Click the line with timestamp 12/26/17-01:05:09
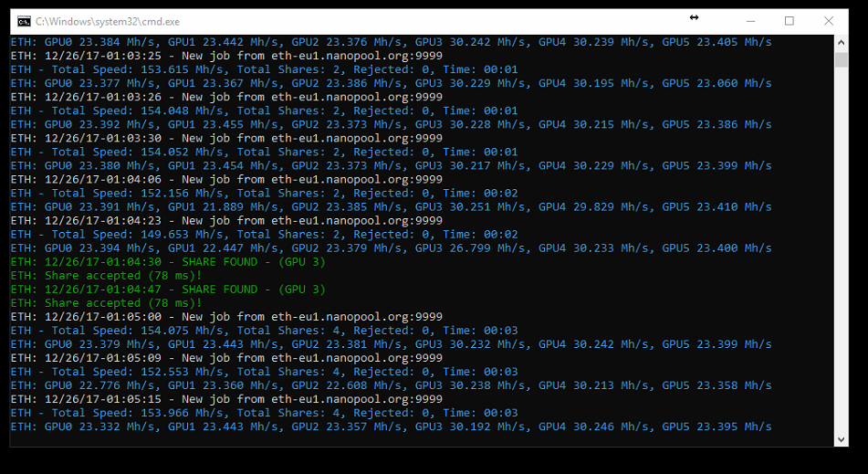This screenshot has width=868, height=474. tap(226, 358)
